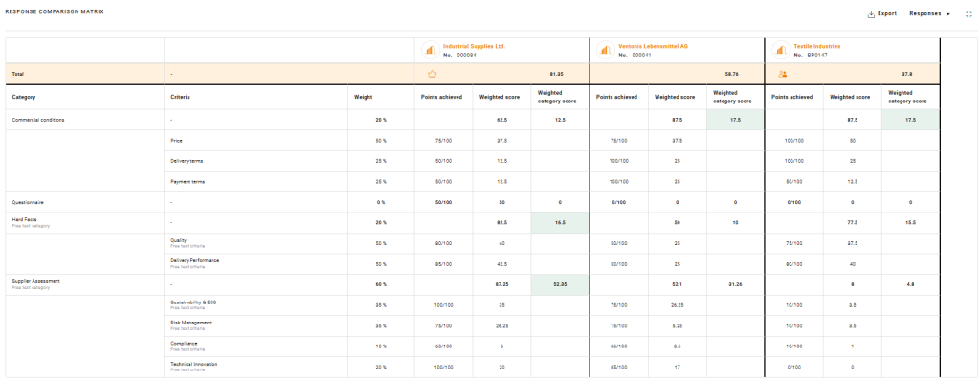Screen dimensions: 980x380
Task: Click the crown icon in the Total row
Action: tap(432, 74)
